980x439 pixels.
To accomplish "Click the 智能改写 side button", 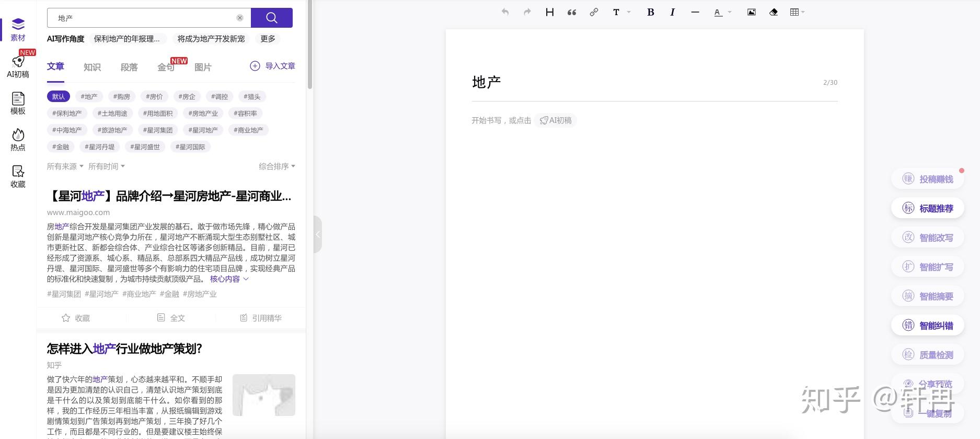I will pos(928,238).
